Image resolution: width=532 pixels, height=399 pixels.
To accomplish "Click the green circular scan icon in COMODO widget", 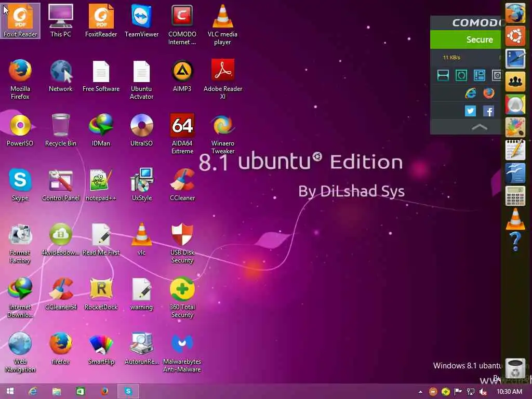I will tap(461, 75).
